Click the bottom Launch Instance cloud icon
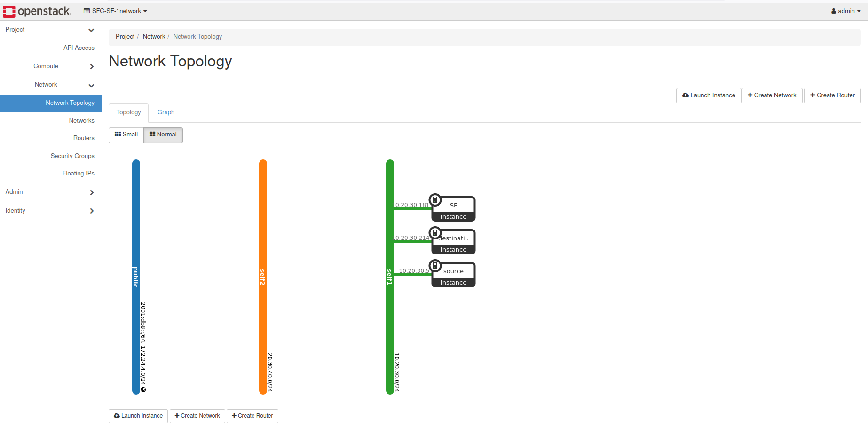This screenshot has width=868, height=437. coord(117,416)
